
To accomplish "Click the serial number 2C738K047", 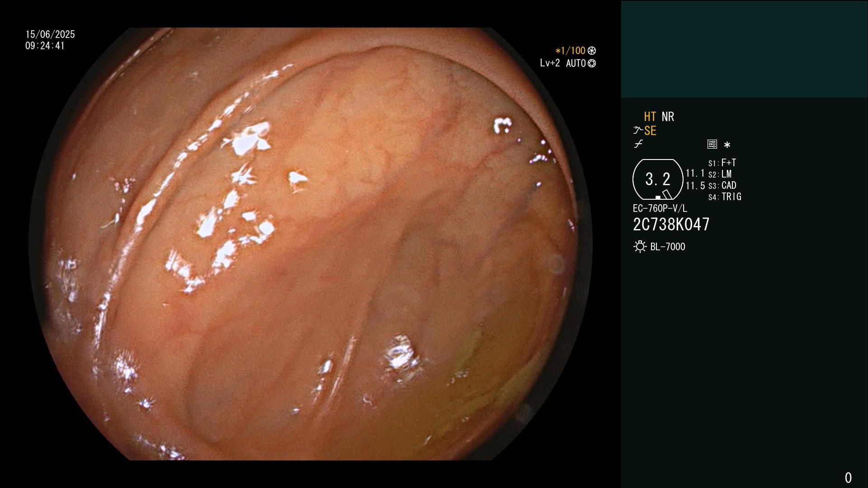I will [671, 225].
